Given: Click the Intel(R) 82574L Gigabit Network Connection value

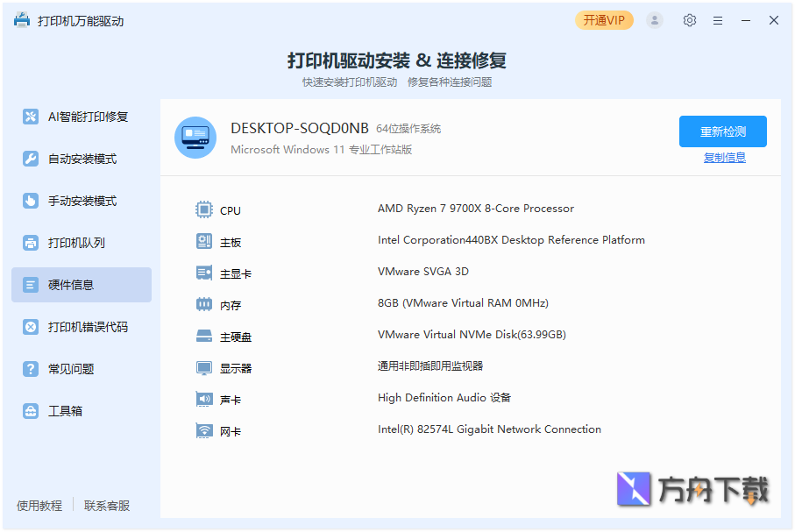Looking at the screenshot, I should pos(489,429).
